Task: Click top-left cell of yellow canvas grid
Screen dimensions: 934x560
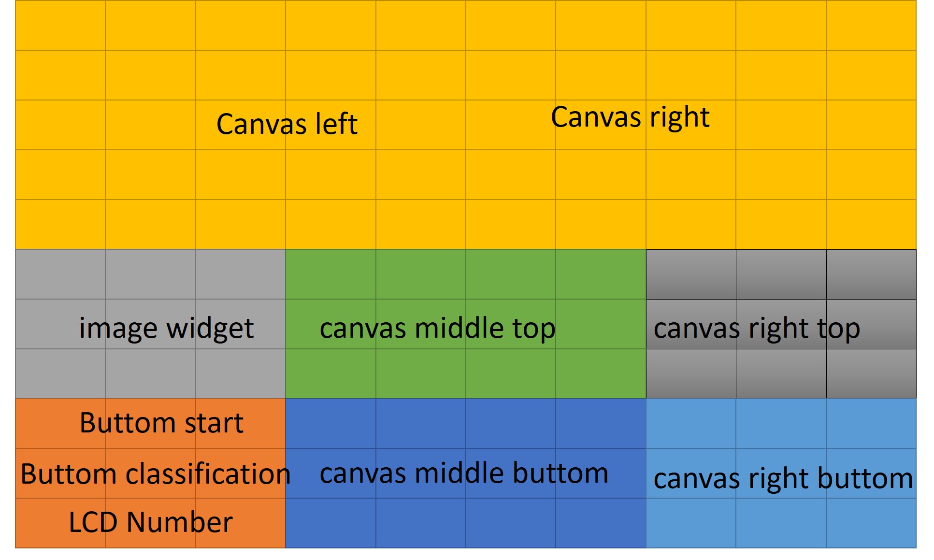Action: pos(60,26)
